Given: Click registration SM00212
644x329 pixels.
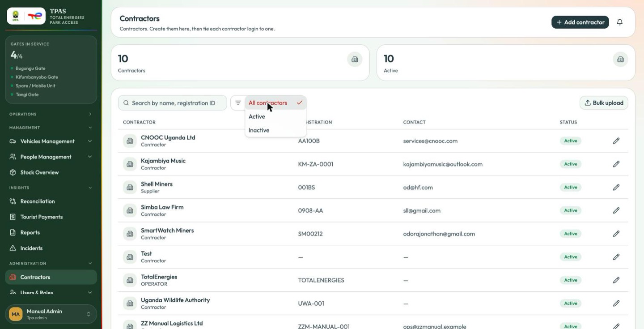Looking at the screenshot, I should (x=310, y=234).
